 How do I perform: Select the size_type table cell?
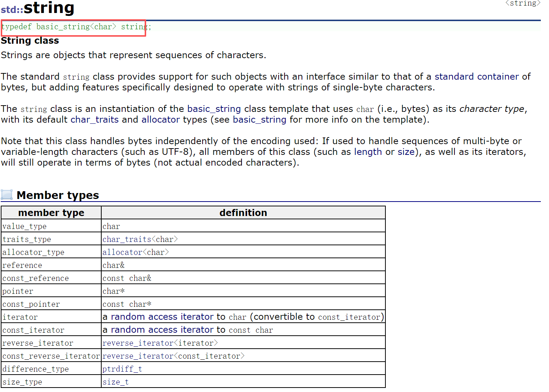(51, 382)
